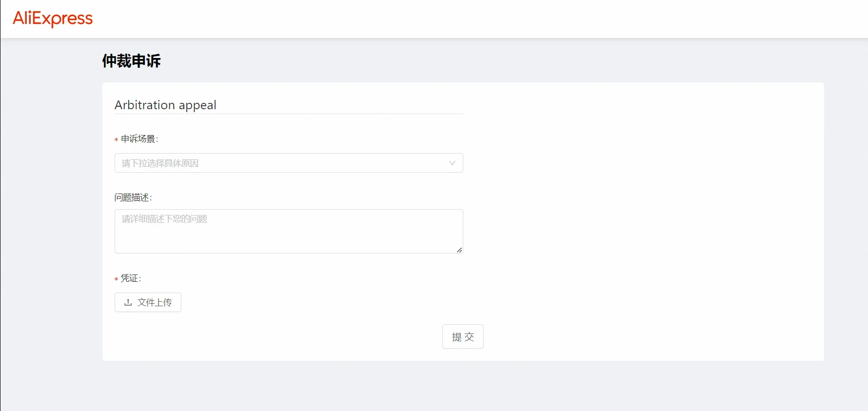
Task: Click the chevron arrow on the reason selector
Action: 452,163
